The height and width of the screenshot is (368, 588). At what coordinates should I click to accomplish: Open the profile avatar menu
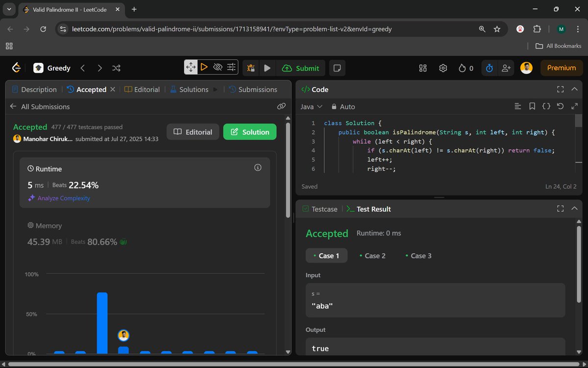[526, 68]
